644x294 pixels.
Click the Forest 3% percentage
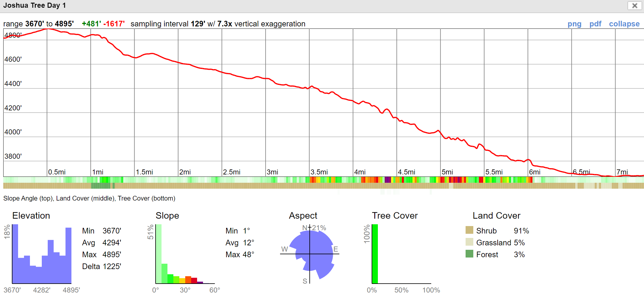click(519, 255)
